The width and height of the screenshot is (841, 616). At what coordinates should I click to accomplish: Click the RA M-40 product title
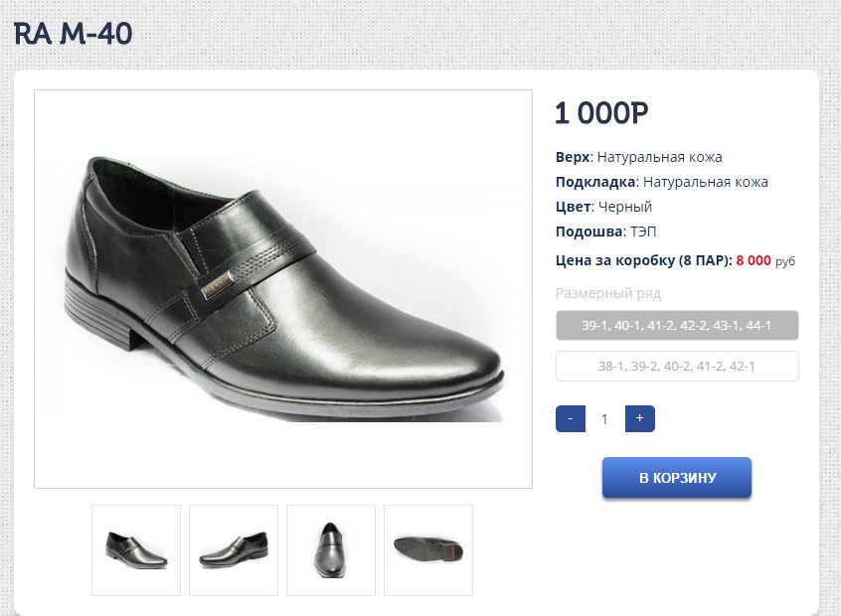coord(73,35)
